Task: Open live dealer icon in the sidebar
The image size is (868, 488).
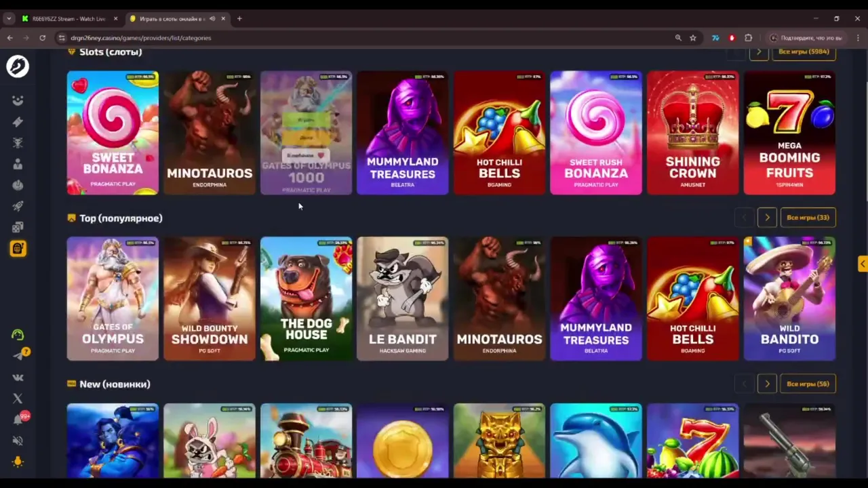Action: click(18, 164)
